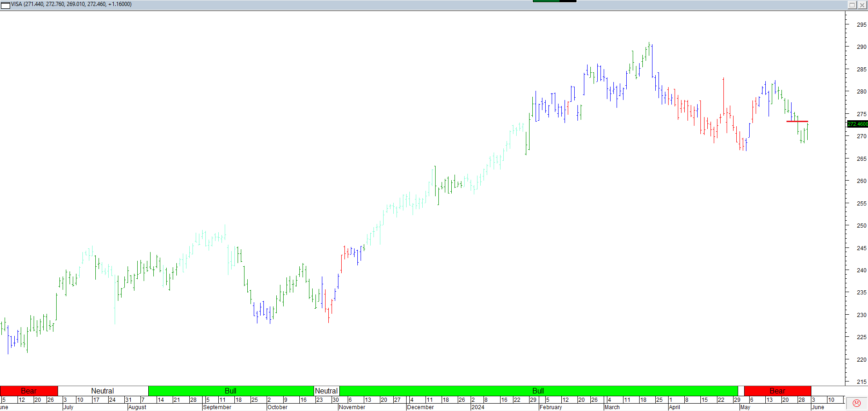Click the December month label

click(420, 407)
